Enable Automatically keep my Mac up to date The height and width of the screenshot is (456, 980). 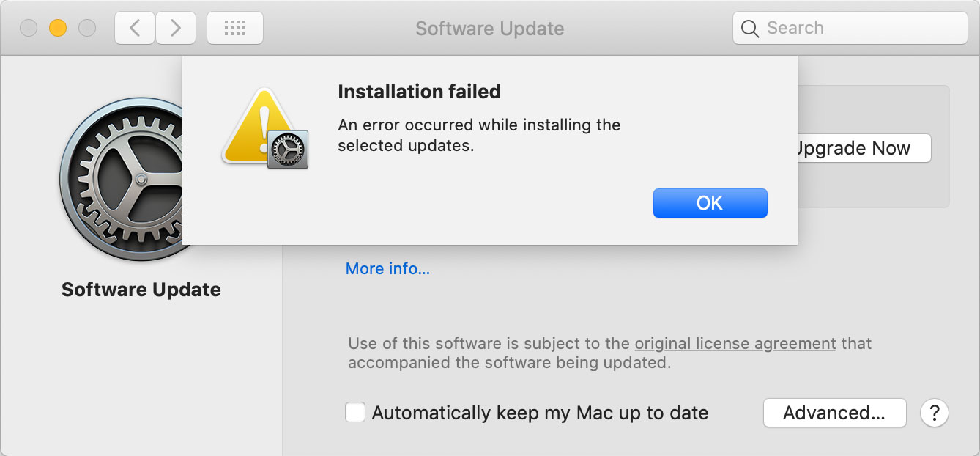[x=355, y=413]
